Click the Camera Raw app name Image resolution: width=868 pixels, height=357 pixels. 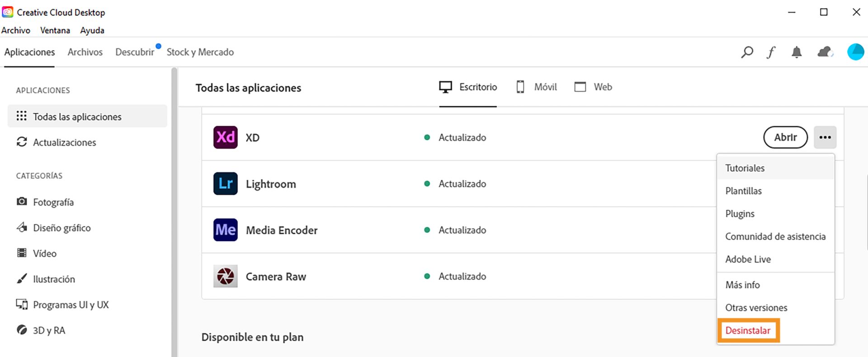click(276, 277)
